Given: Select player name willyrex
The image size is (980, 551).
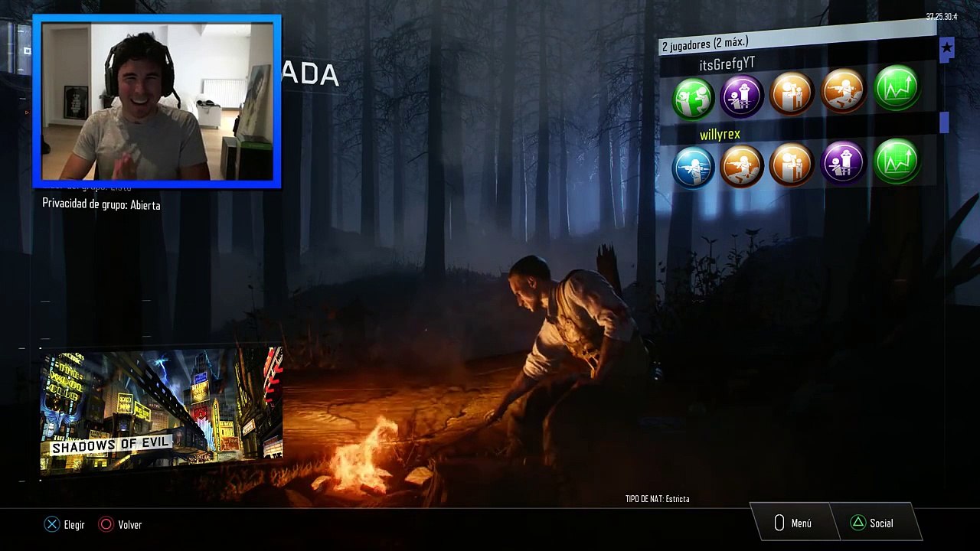Looking at the screenshot, I should (x=720, y=135).
